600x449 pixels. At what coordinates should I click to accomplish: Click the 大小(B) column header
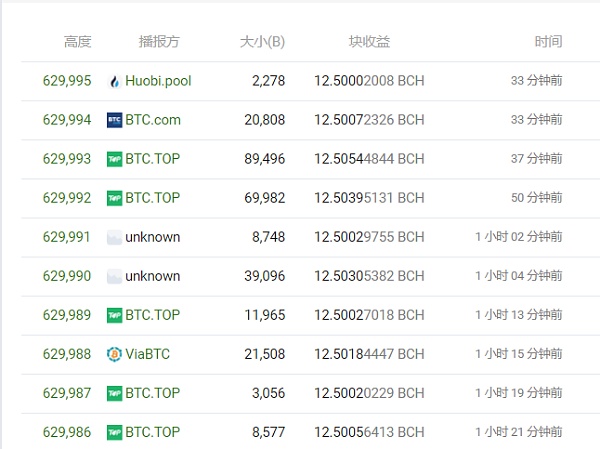click(262, 42)
